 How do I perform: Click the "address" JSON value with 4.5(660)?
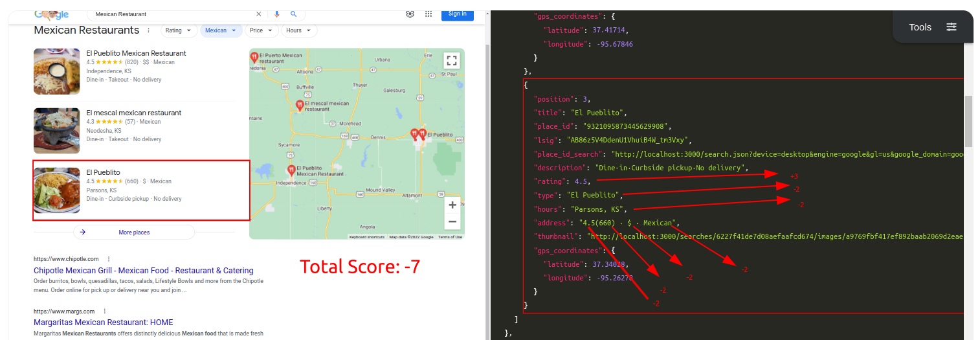(x=629, y=223)
